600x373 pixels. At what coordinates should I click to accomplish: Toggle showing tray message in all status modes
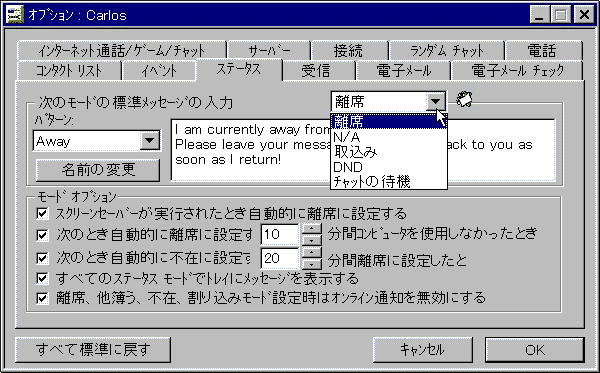coord(42,278)
